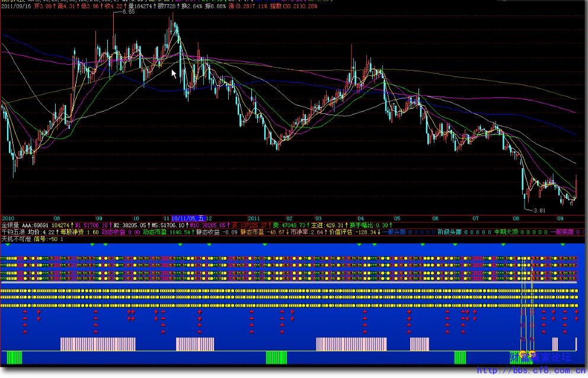Image resolution: width=588 pixels, height=378 pixels.
Task: Select the 金银量 indicator name
Action: (x=10, y=225)
